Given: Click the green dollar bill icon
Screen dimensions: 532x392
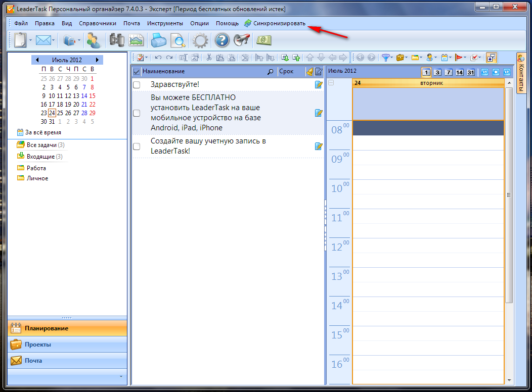Looking at the screenshot, I should pyautogui.click(x=263, y=40).
